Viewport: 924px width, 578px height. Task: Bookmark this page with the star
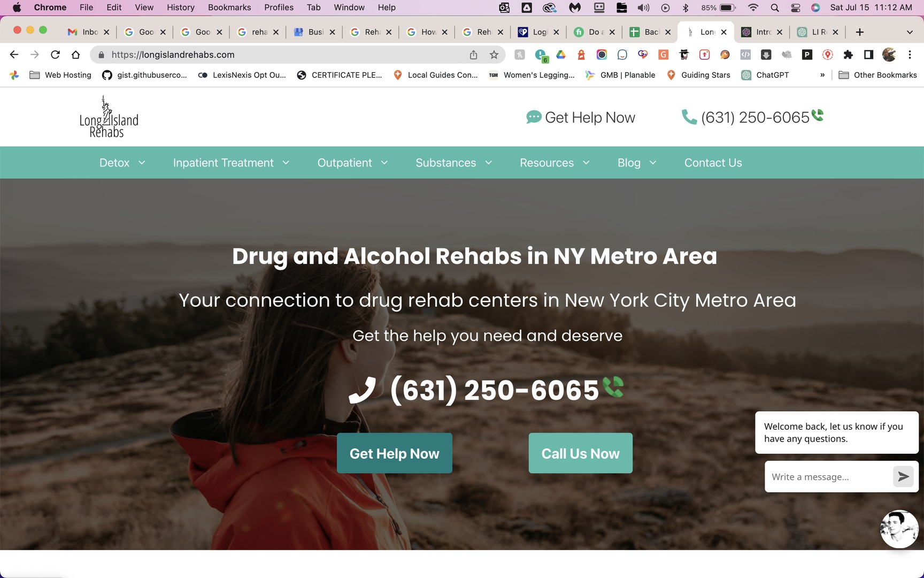click(x=494, y=55)
